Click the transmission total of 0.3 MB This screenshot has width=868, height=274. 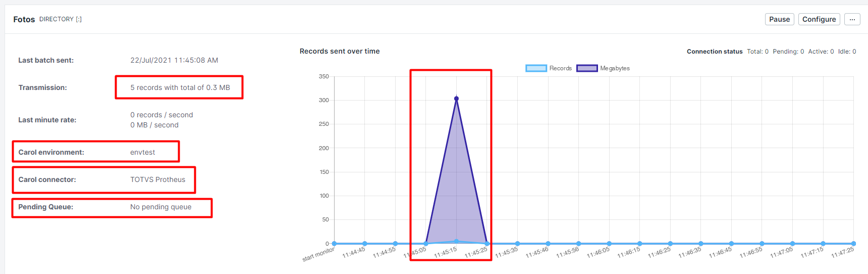point(180,87)
